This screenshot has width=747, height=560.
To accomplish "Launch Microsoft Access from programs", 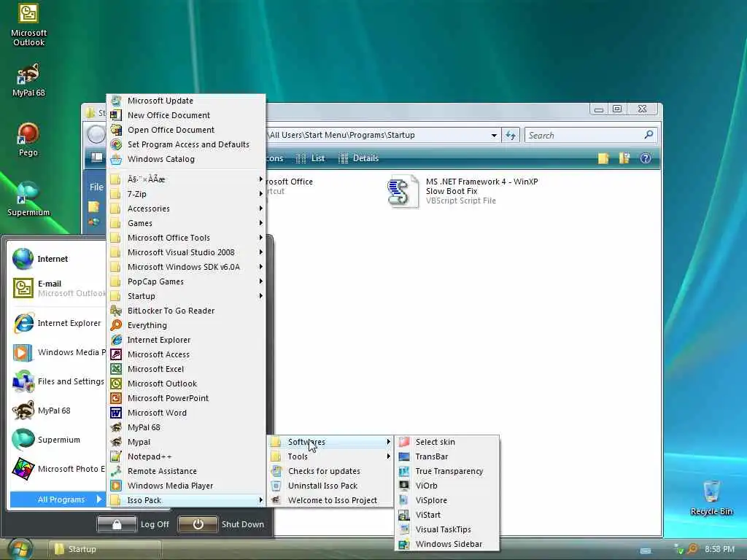I will click(x=186, y=354).
